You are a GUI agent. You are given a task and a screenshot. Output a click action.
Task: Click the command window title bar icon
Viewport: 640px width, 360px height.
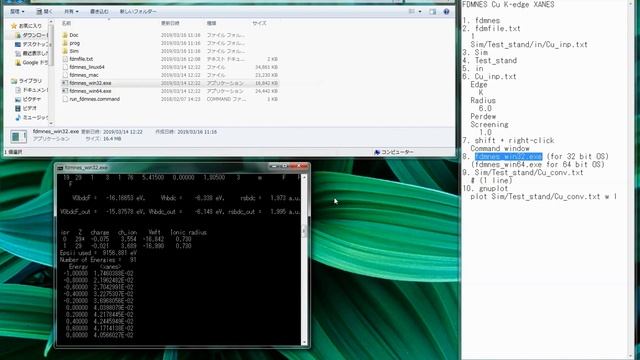point(60,168)
